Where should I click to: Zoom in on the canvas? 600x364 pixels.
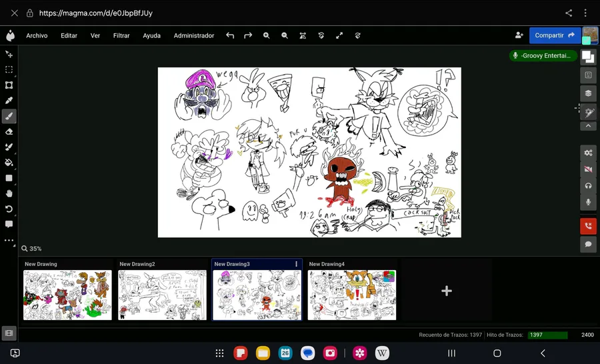(266, 35)
